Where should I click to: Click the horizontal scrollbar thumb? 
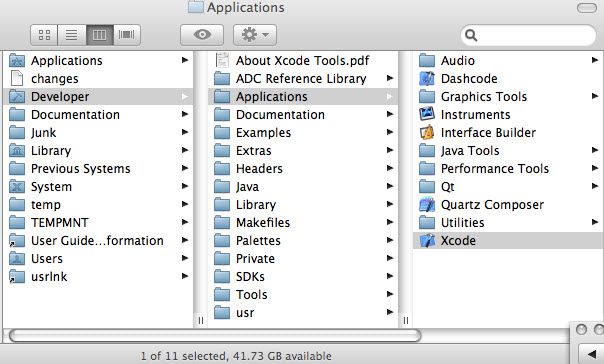(x=215, y=335)
